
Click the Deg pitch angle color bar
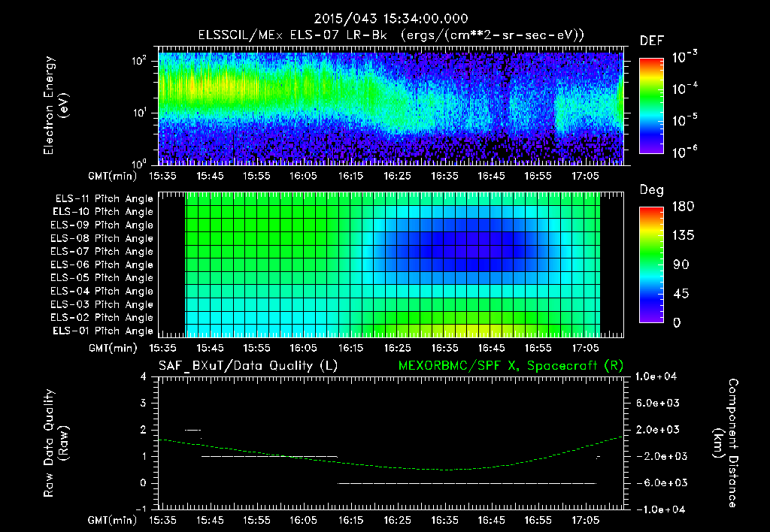[x=651, y=264]
